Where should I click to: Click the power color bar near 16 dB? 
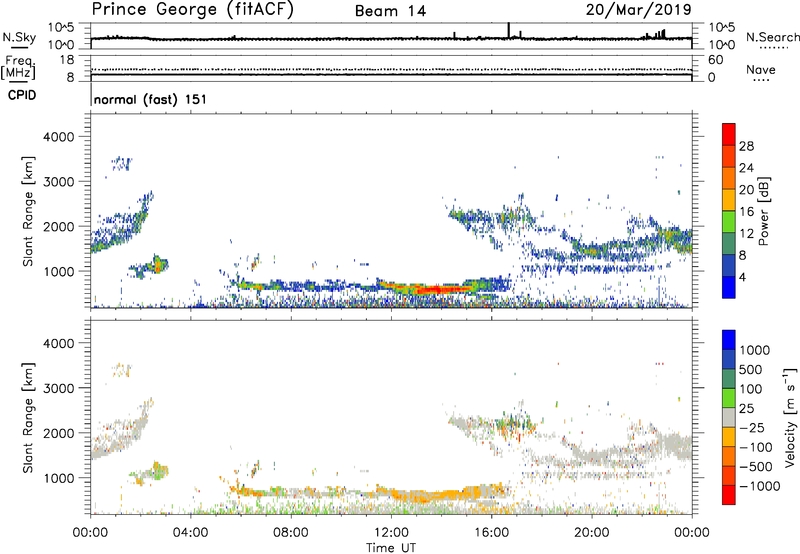click(x=729, y=211)
